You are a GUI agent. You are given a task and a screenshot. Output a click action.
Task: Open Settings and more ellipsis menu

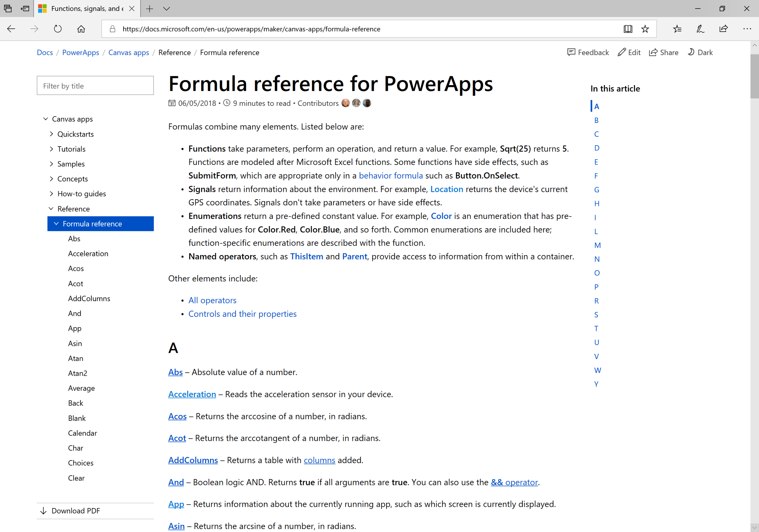tap(747, 29)
